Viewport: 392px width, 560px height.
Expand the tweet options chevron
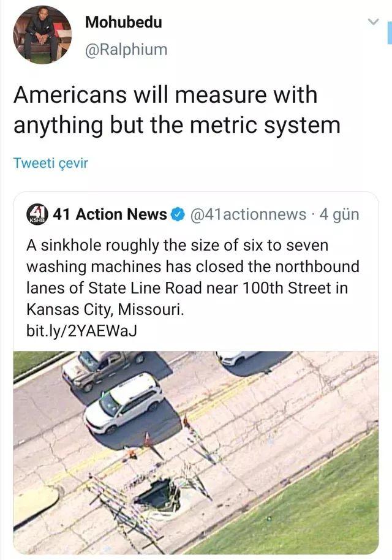pyautogui.click(x=373, y=22)
